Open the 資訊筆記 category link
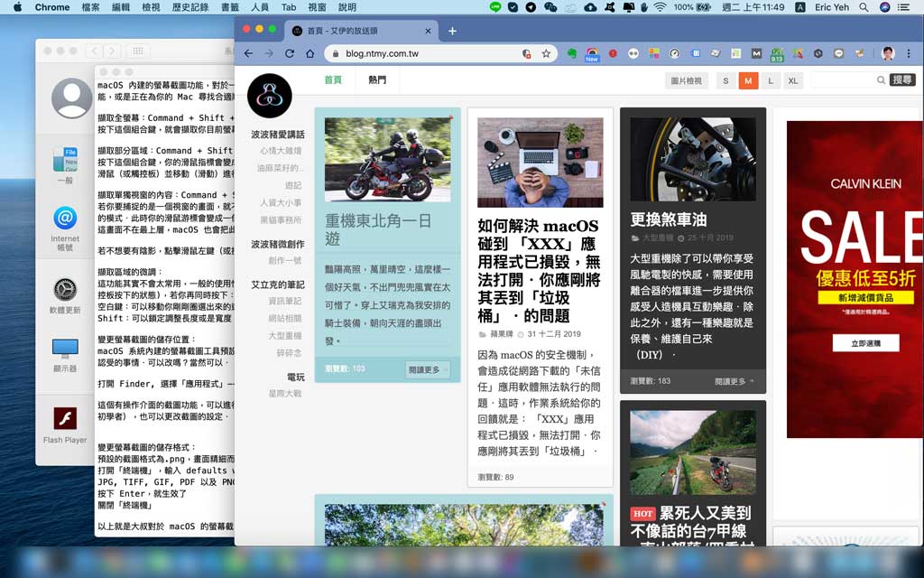The image size is (924, 578). 284,301
